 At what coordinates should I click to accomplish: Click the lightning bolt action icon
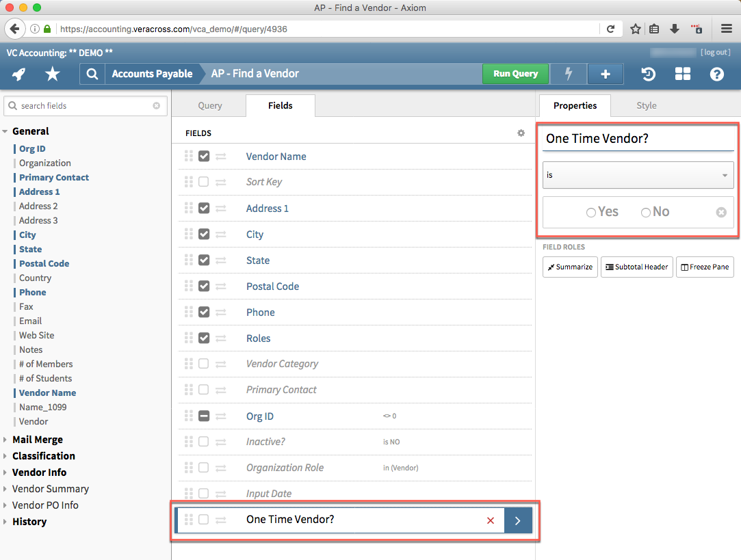[x=570, y=74]
